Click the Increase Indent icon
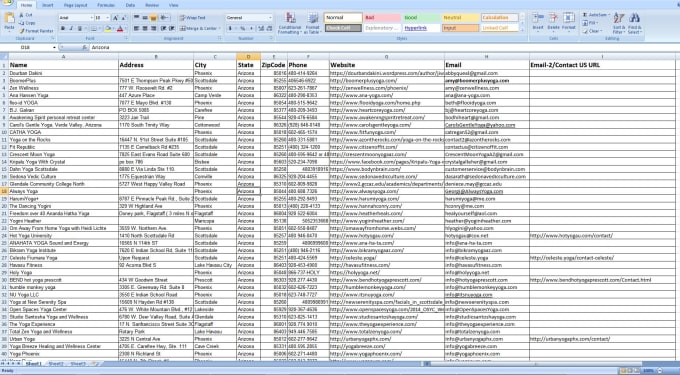The width and height of the screenshot is (680, 375). point(172,29)
